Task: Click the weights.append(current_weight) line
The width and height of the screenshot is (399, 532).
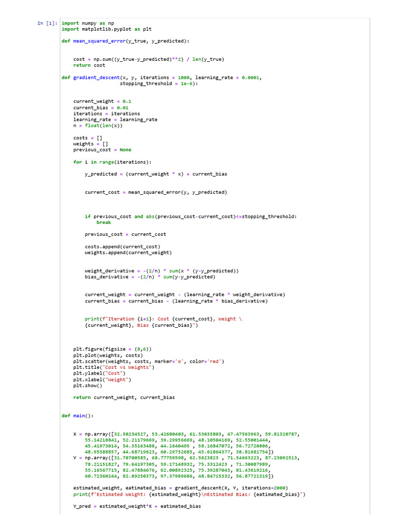Action: [x=128, y=253]
